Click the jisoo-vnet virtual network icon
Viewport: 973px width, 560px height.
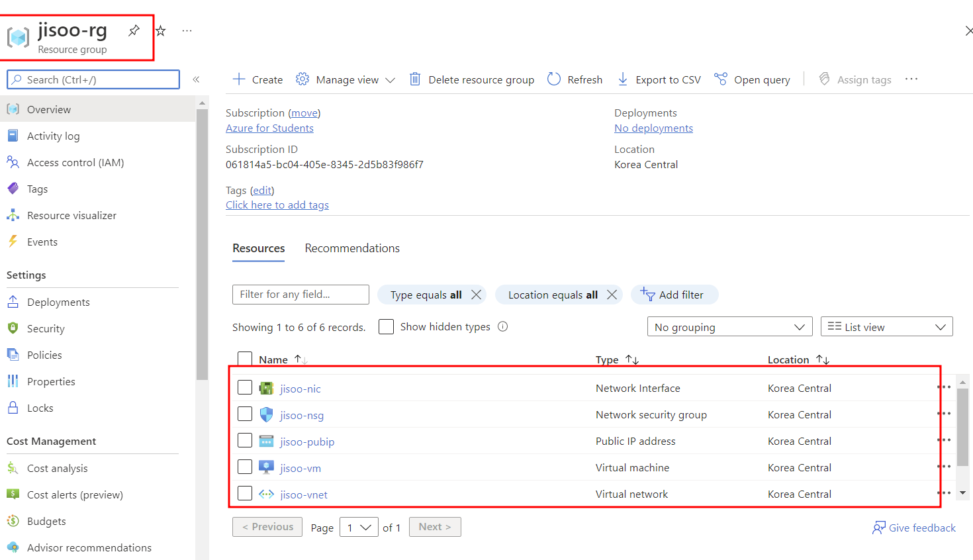pyautogui.click(x=266, y=494)
